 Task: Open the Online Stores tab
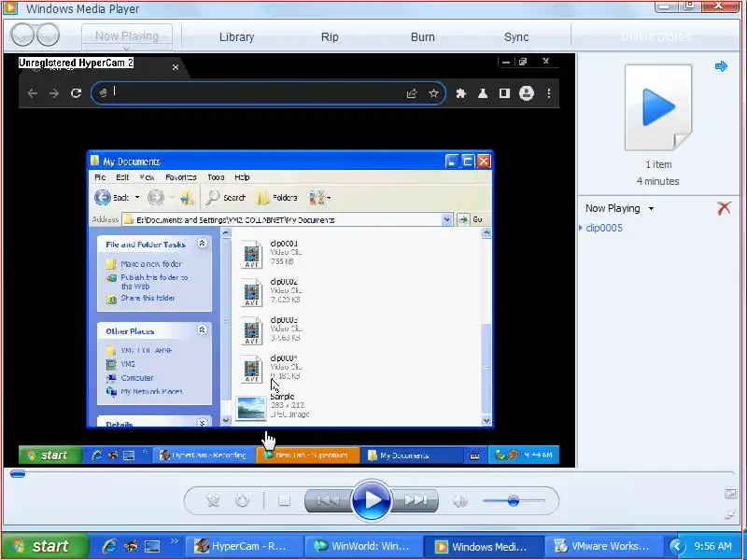pos(655,37)
